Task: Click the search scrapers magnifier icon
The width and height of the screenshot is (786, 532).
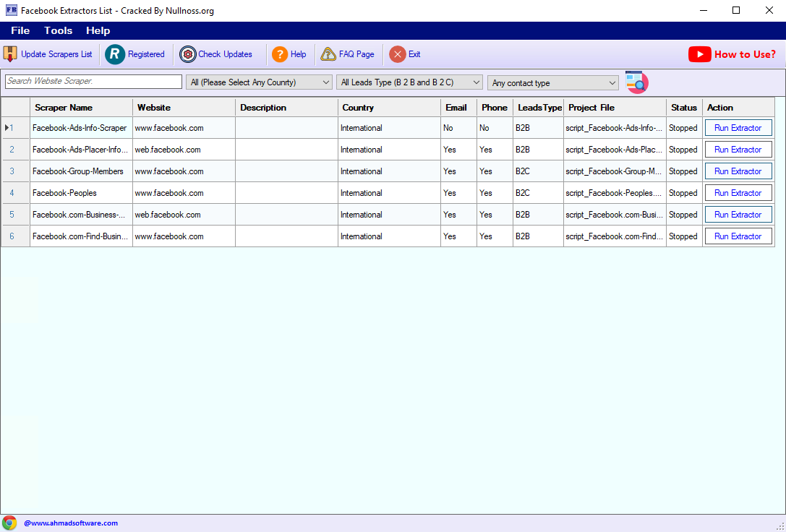Action: tap(636, 82)
